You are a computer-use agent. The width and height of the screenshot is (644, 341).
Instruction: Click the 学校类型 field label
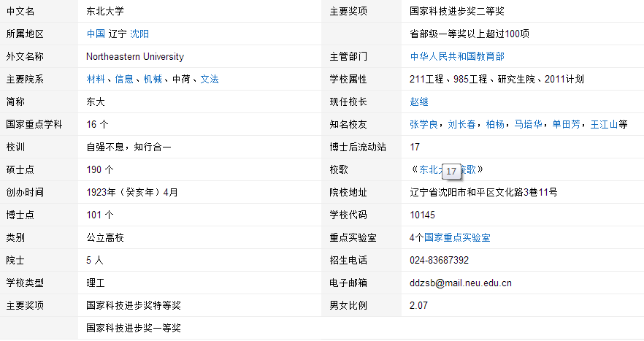coord(25,283)
